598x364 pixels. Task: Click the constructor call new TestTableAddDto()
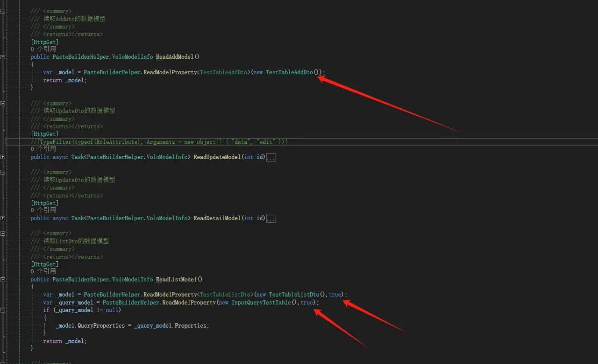click(x=287, y=72)
